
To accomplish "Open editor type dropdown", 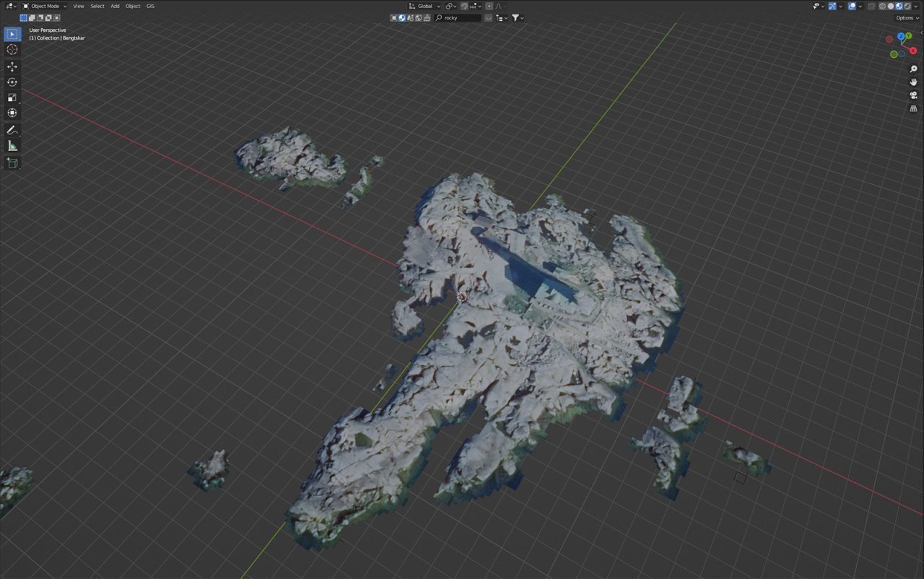I will click(12, 6).
